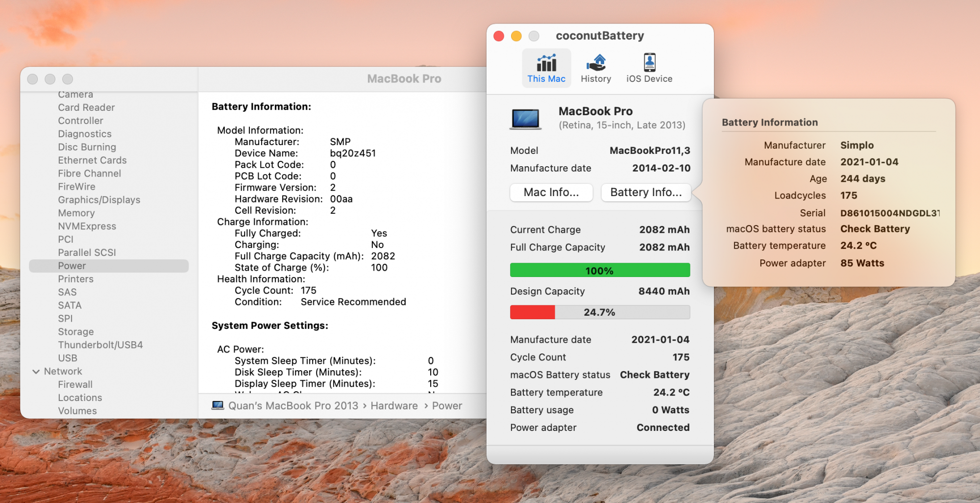Click the Connected power adapter value
The image size is (980, 503).
(663, 428)
